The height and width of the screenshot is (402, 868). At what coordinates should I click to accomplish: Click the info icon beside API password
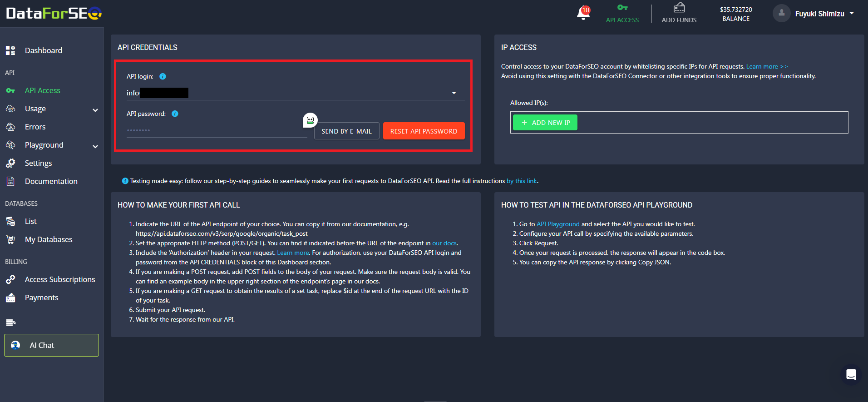coord(175,114)
